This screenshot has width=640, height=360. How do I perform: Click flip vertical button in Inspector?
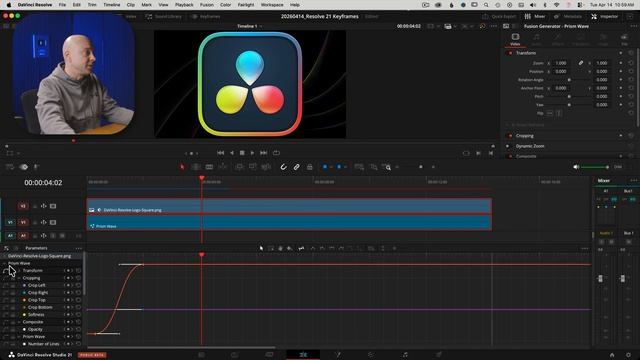559,113
